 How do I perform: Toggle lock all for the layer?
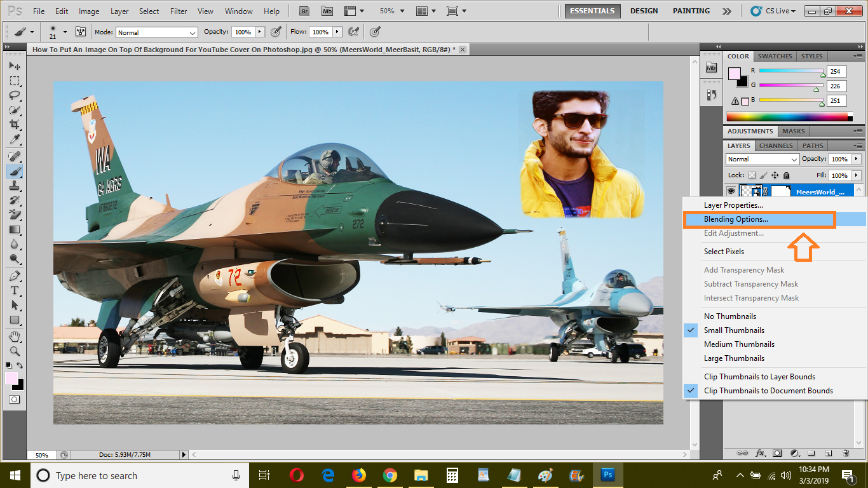(x=787, y=175)
